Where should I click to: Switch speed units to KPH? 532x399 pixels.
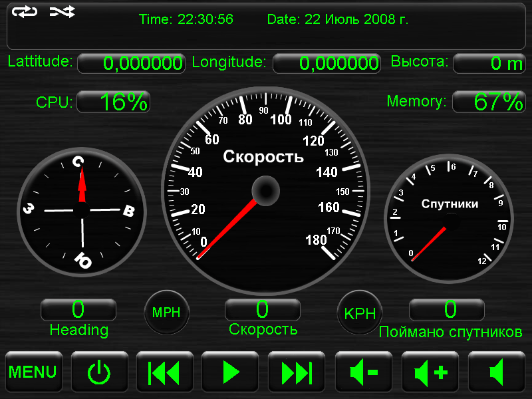tap(360, 313)
